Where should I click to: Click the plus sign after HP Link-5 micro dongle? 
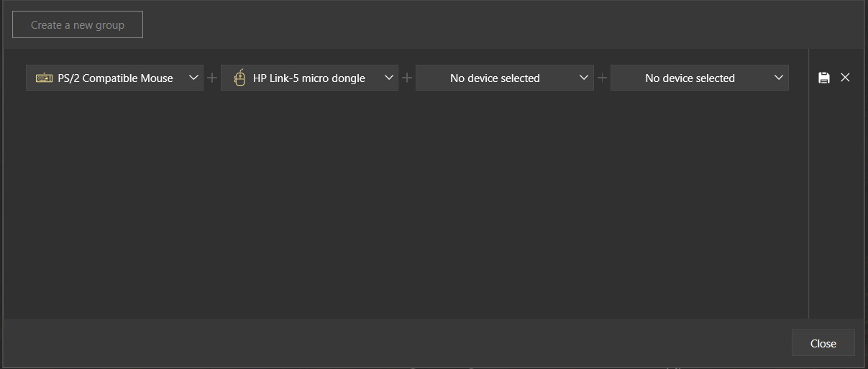[x=407, y=78]
